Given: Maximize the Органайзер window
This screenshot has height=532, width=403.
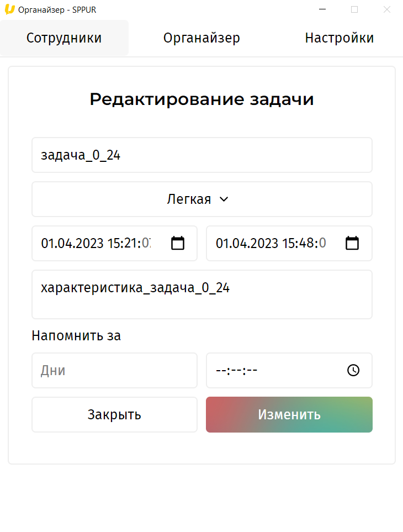Looking at the screenshot, I should click(354, 9).
